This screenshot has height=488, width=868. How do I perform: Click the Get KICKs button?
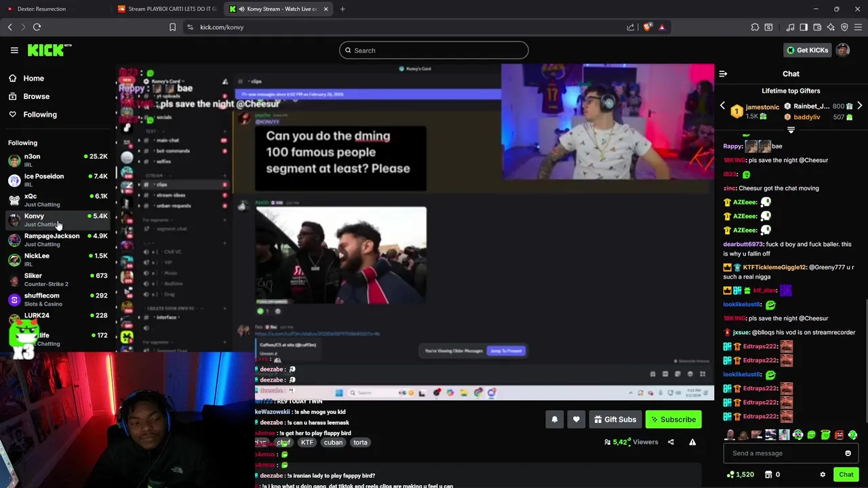pos(807,50)
